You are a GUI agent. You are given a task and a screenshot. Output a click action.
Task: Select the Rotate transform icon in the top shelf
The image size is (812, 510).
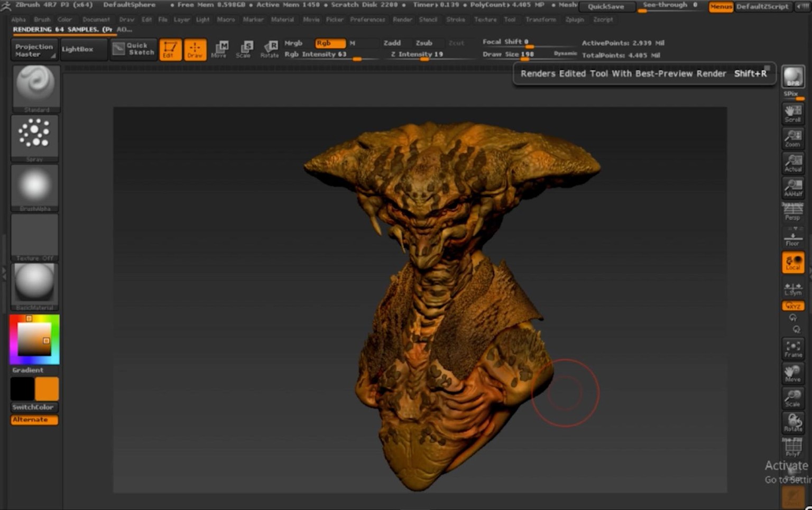269,50
